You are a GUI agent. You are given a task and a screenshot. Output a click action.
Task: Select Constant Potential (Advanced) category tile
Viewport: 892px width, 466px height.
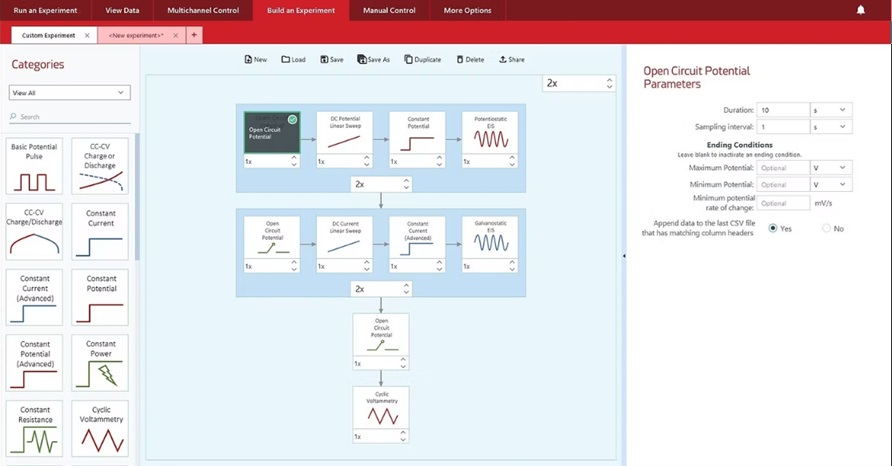[34, 362]
